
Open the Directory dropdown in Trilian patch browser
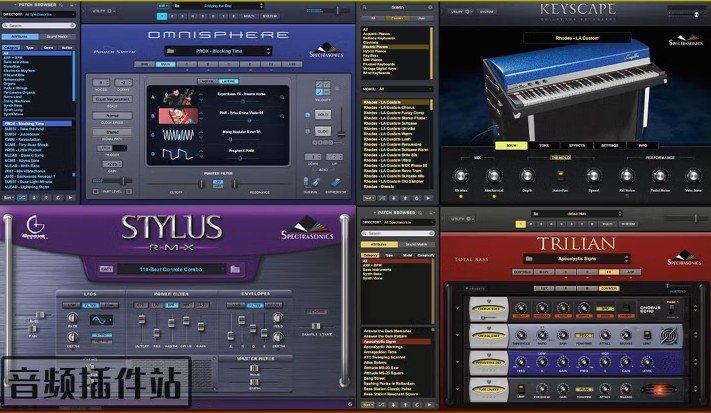click(398, 222)
